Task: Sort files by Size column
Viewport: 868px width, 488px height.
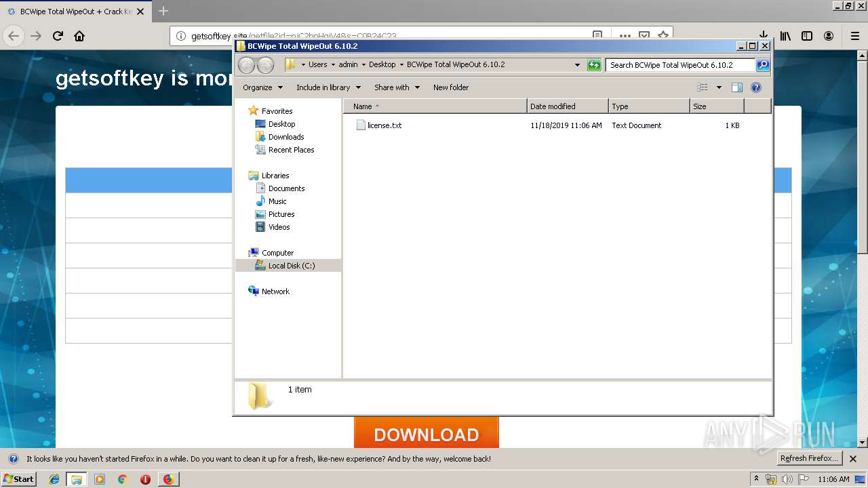Action: pyautogui.click(x=717, y=106)
